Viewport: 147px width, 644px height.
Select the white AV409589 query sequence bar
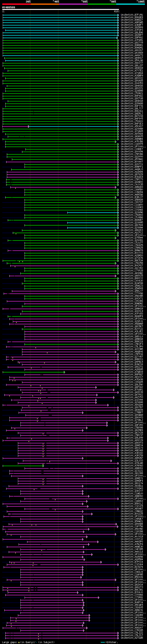click(x=61, y=9)
